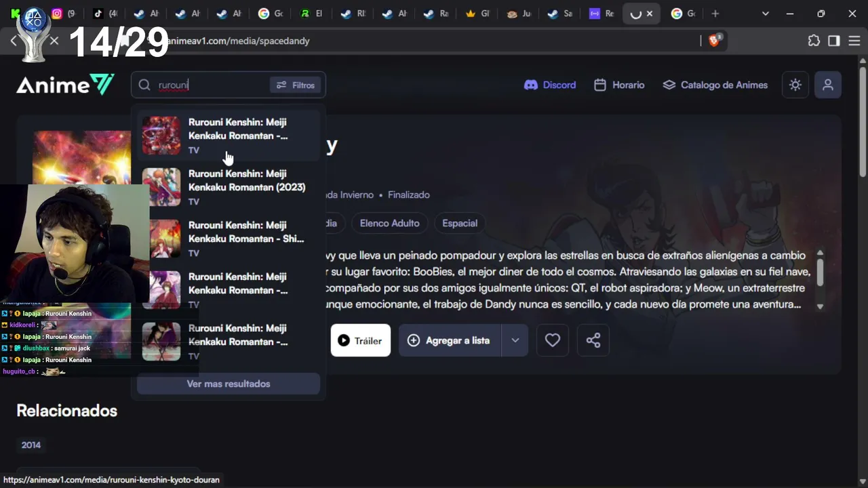Screen dimensions: 868x488
Task: Open the user account icon
Action: (828, 85)
